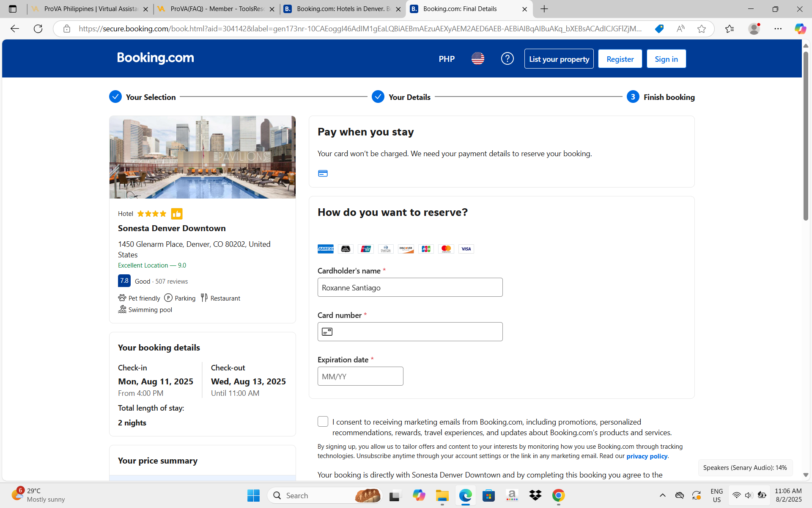Image resolution: width=812 pixels, height=508 pixels.
Task: Click the JCB card logo
Action: click(426, 249)
